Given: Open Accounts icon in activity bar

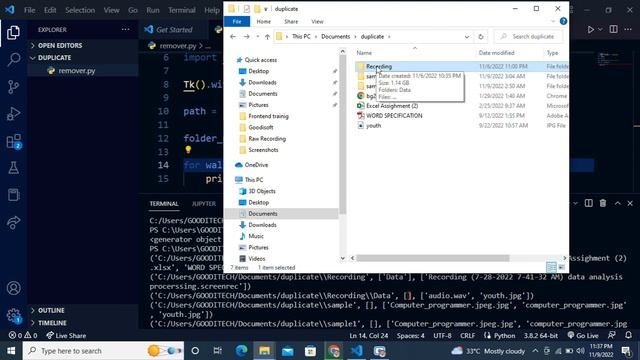Looking at the screenshot, I should [x=13, y=288].
